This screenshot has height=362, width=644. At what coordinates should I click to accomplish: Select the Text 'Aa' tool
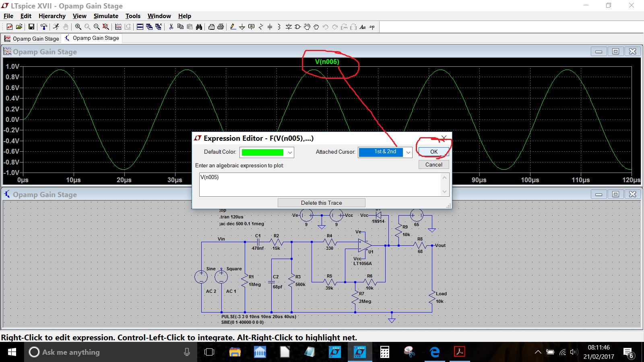(x=363, y=27)
